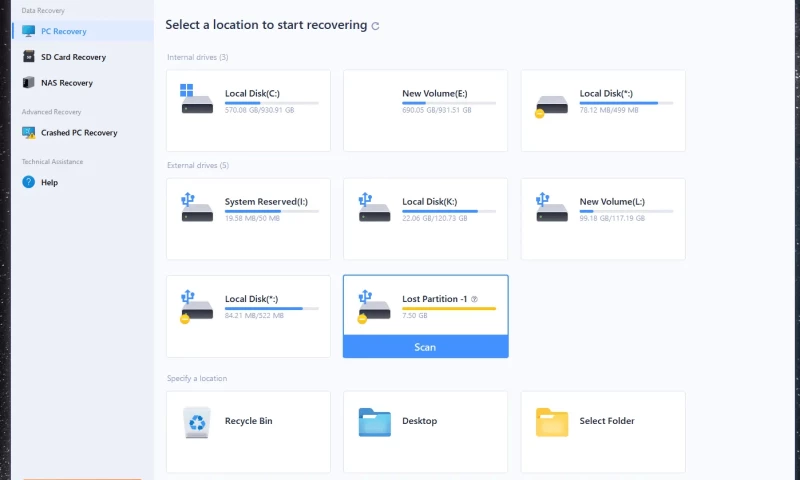Image resolution: width=800 pixels, height=480 pixels.
Task: Choose Recycle Bin as scan location
Action: coord(248,432)
